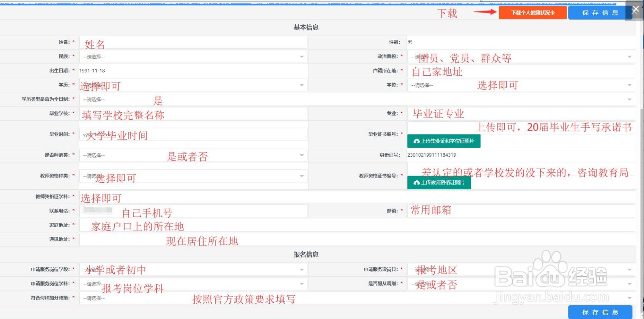
Task: Click the top 保存信息 button
Action: tap(600, 13)
